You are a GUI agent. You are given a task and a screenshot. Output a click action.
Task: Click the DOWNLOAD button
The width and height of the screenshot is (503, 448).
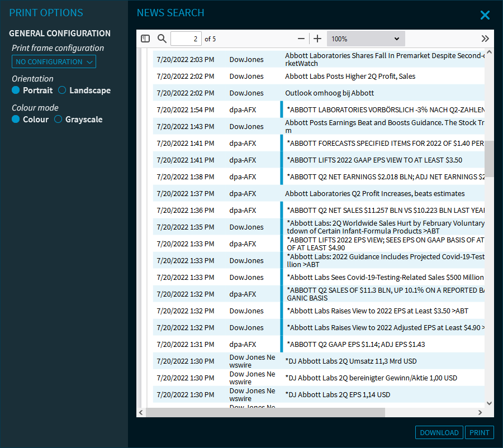439,432
